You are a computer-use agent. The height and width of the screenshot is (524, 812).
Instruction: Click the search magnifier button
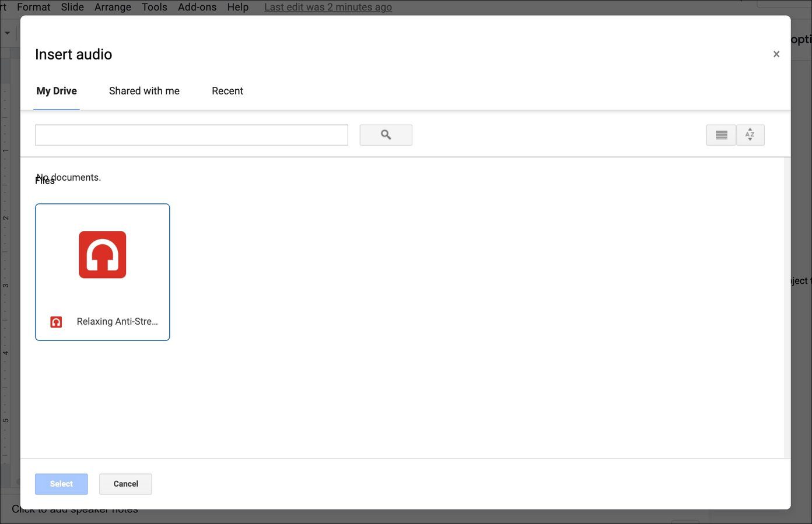386,135
